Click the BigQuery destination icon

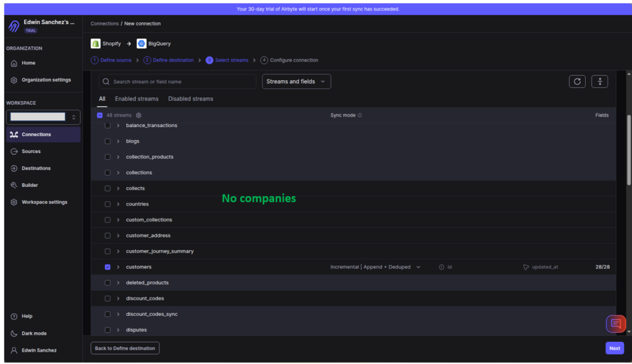point(141,44)
